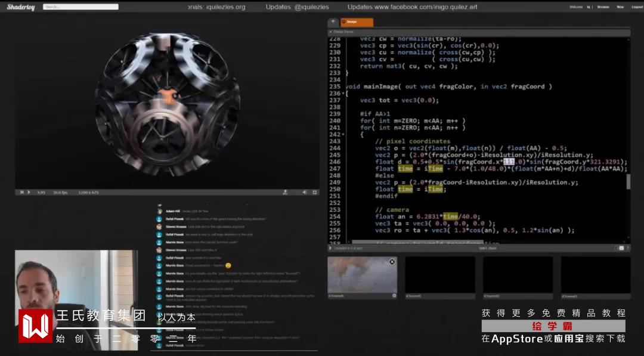
Task: Click the highlighted font-size button below the editor
Action: click(x=621, y=248)
